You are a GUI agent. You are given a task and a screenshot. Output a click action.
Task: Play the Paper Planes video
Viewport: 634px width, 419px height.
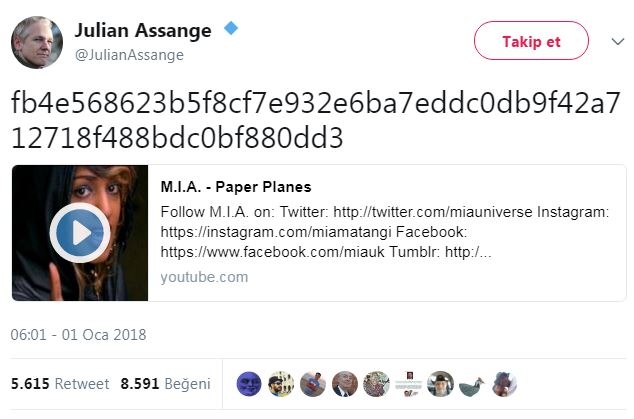tap(79, 233)
